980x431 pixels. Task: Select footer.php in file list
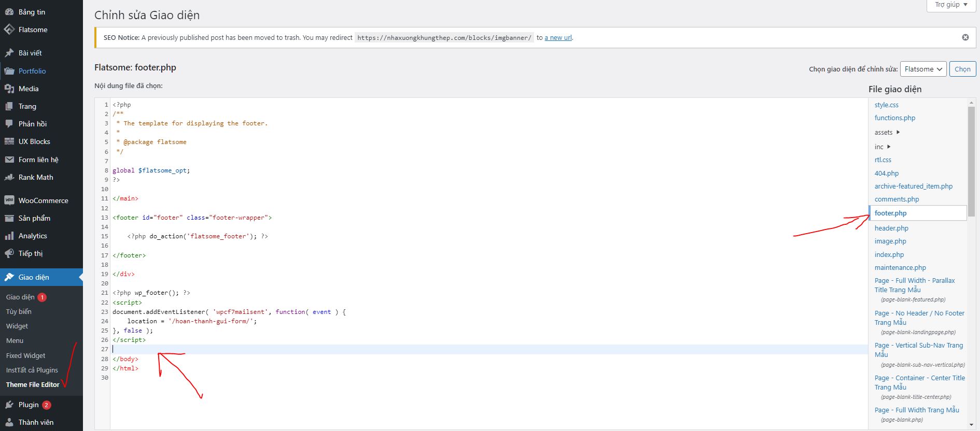pos(918,213)
